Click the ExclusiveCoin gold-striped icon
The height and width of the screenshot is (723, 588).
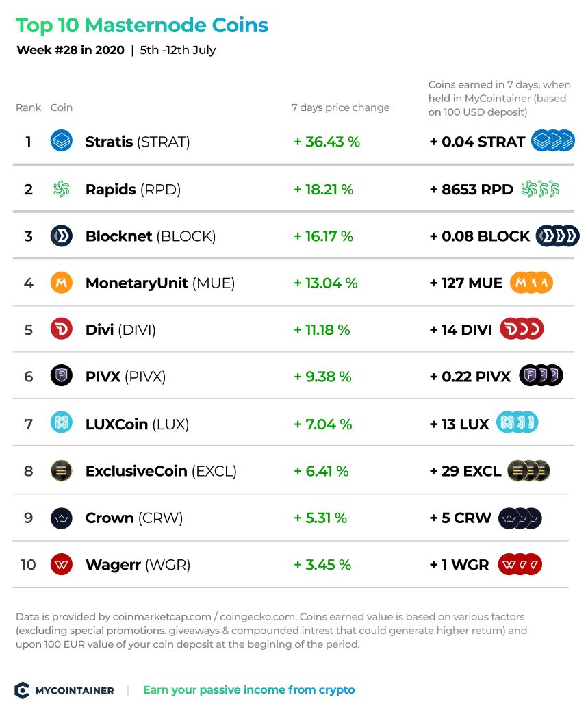pyautogui.click(x=62, y=471)
